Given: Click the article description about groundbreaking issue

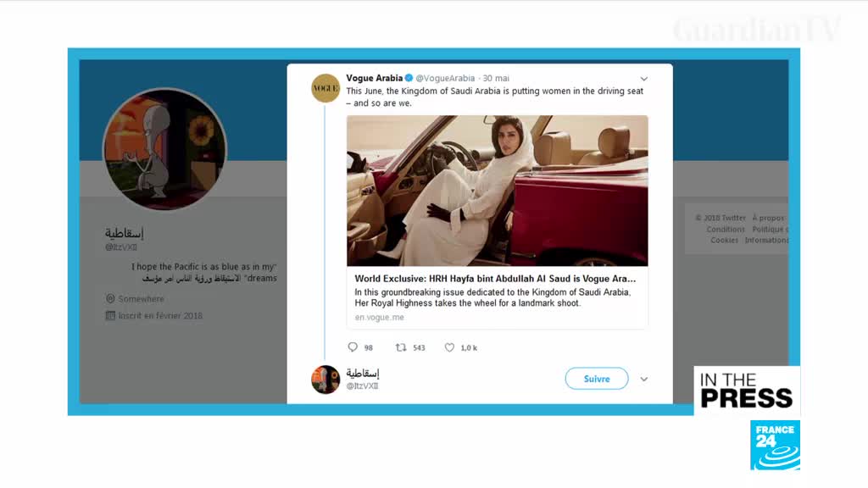Looking at the screenshot, I should (x=492, y=297).
